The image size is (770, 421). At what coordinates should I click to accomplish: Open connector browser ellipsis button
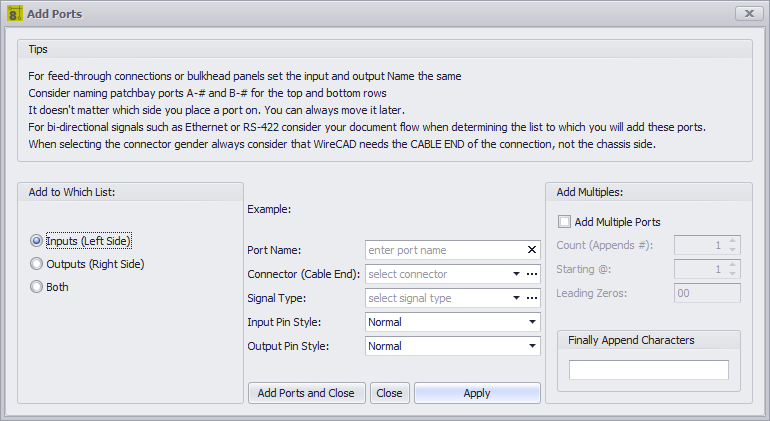[532, 274]
